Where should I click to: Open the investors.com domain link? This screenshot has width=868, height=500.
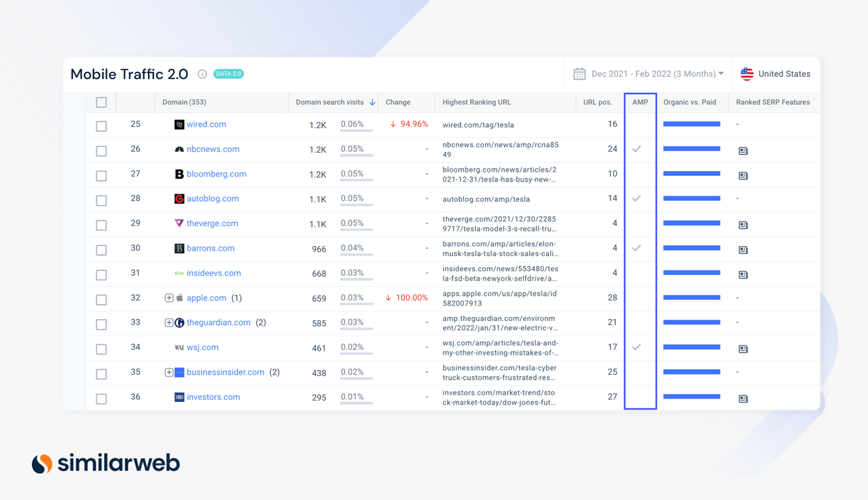pyautogui.click(x=213, y=397)
